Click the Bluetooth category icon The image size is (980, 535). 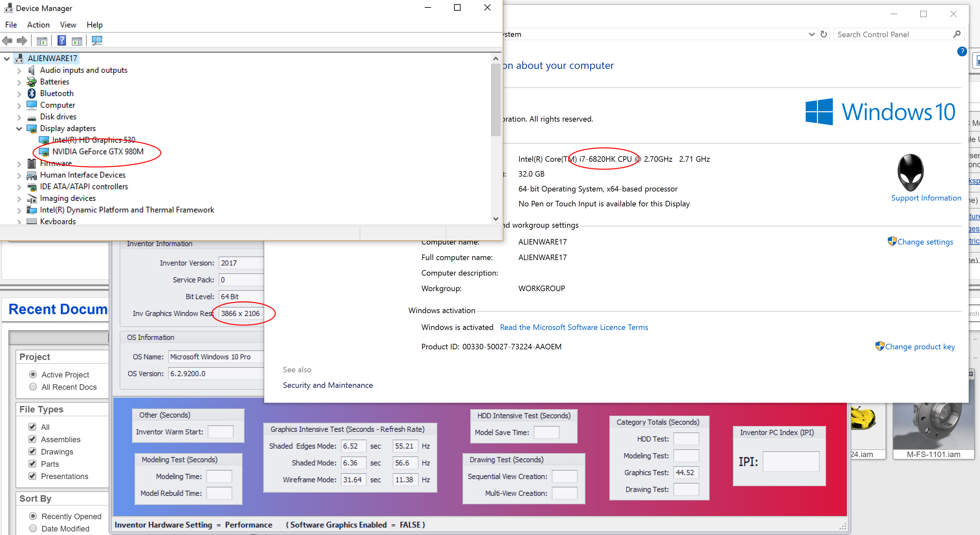[32, 93]
